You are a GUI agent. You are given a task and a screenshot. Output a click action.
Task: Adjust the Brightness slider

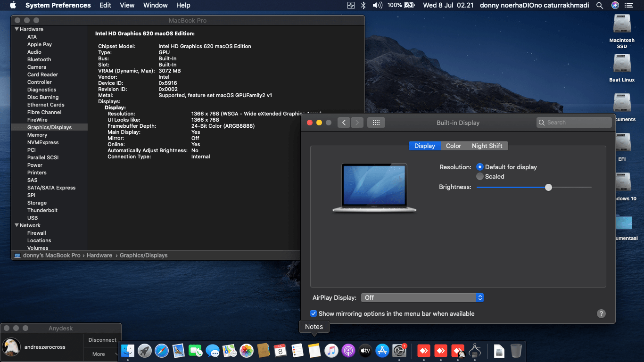point(548,187)
